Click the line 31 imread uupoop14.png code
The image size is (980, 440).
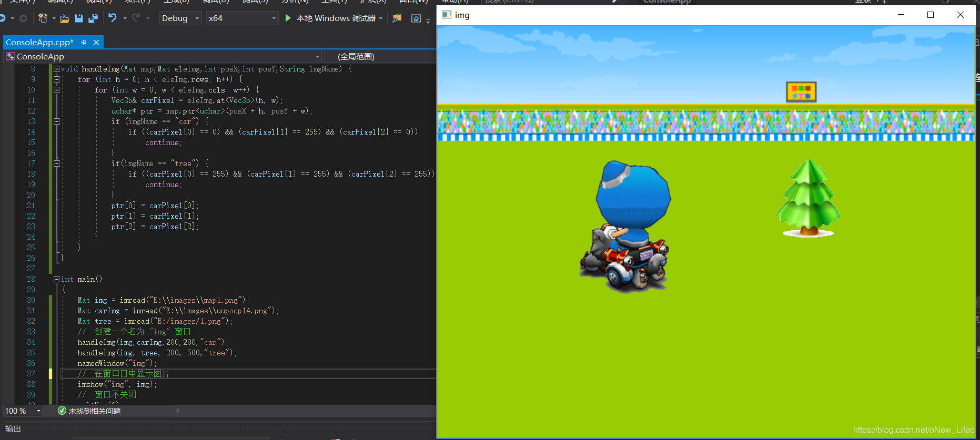pyautogui.click(x=178, y=311)
